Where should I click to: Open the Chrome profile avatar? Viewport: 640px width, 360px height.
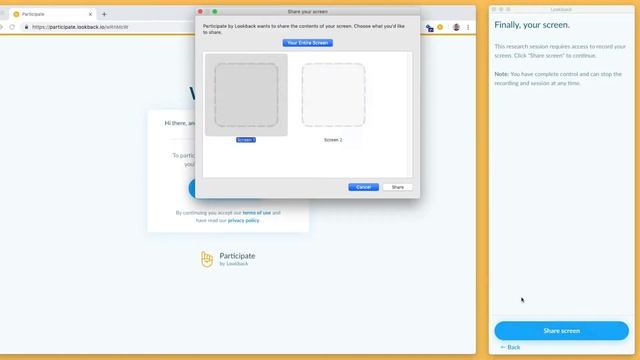tap(456, 27)
